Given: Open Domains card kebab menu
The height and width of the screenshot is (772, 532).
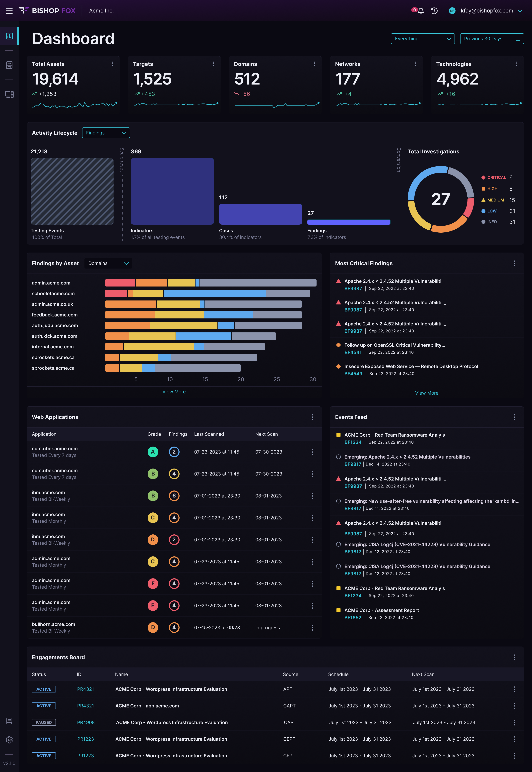Looking at the screenshot, I should tap(314, 64).
